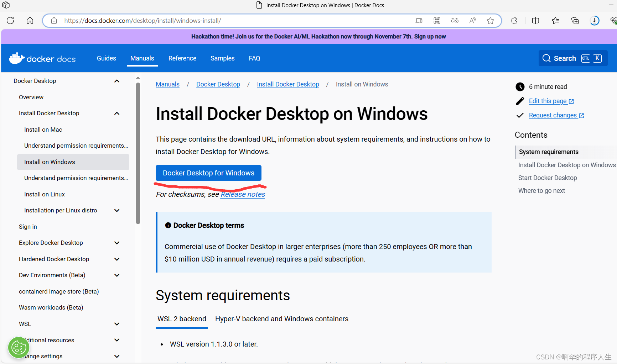Screen dimensions: 617x364
Task: Jump to Start Docker Desktop in Contents
Action: [548, 178]
